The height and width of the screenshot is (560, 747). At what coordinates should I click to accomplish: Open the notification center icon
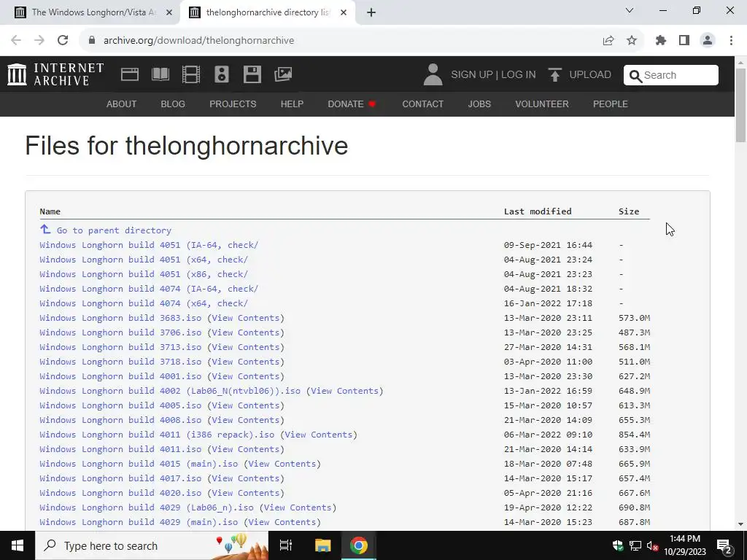[724, 546]
